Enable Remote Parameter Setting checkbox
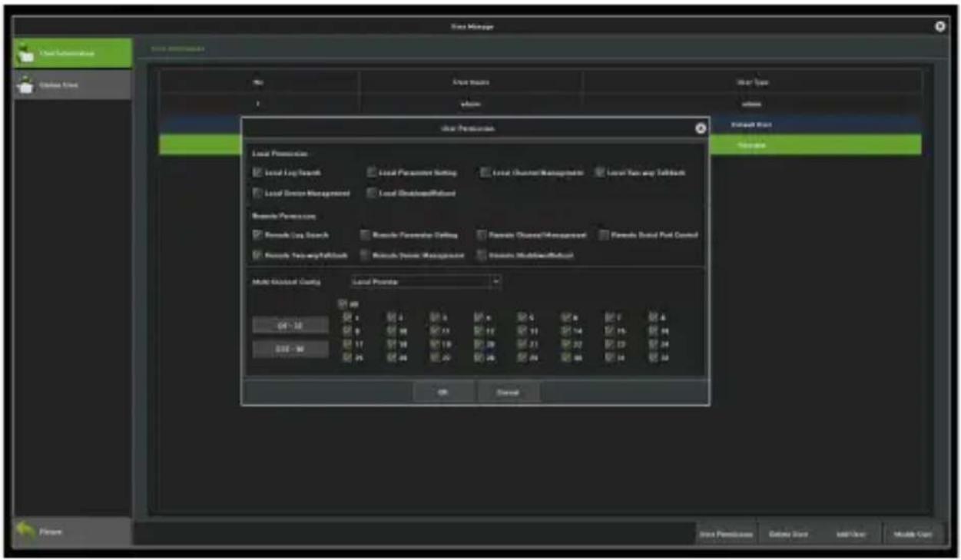The width and height of the screenshot is (961, 560). [x=365, y=235]
